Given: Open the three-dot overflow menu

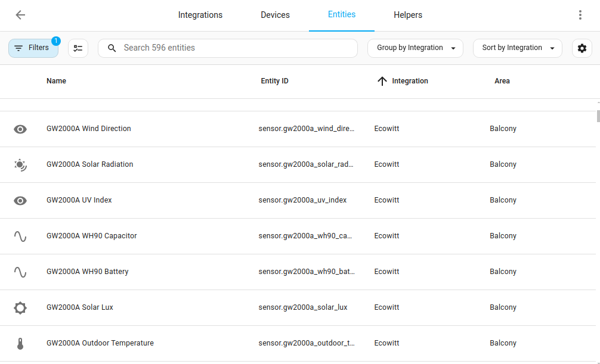Looking at the screenshot, I should point(580,14).
